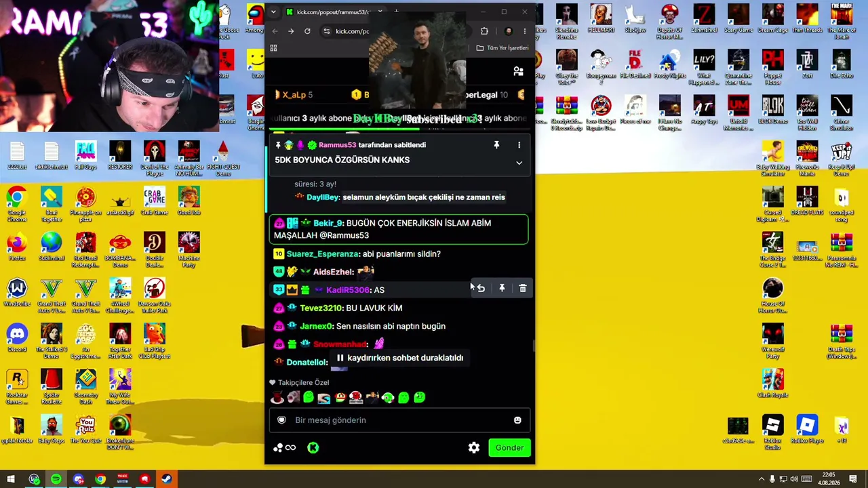
Task: Unpin the pinned Rammus53 message
Action: pos(496,145)
